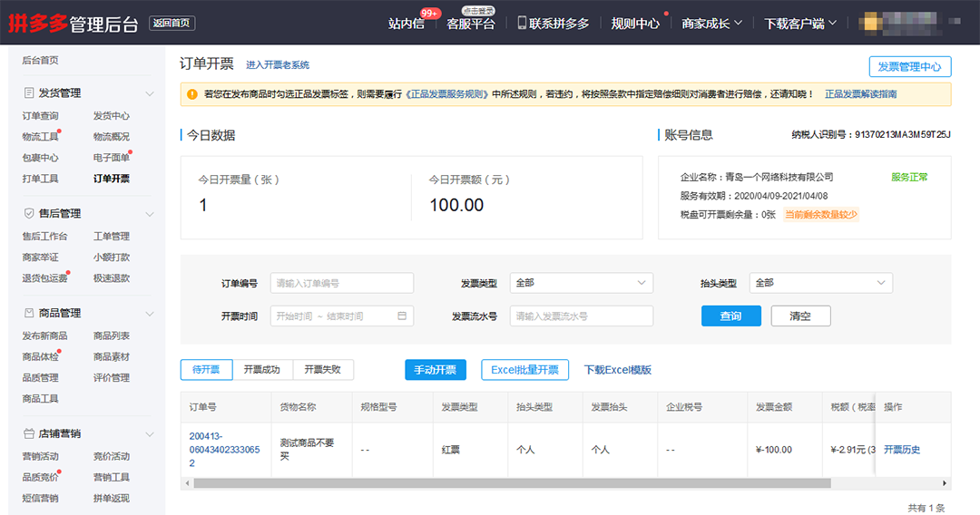Click the 订单编号 input field
Image resolution: width=980 pixels, height=515 pixels.
click(x=342, y=283)
